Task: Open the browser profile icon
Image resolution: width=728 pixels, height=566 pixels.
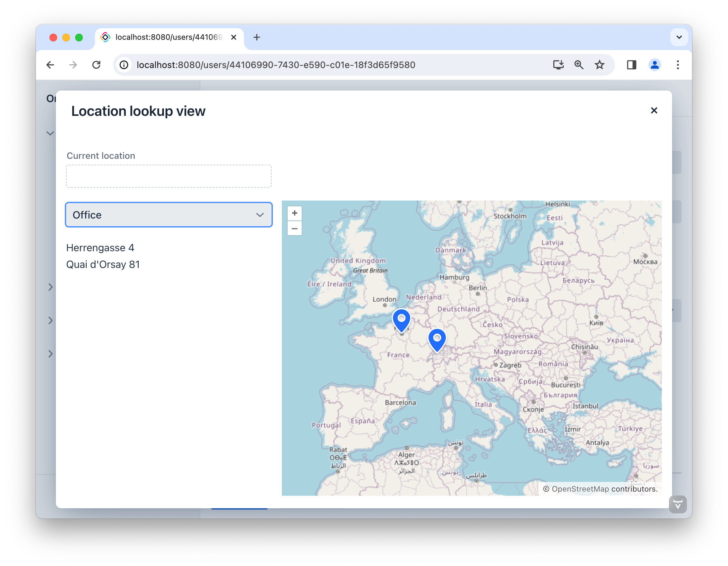Action: coord(655,64)
